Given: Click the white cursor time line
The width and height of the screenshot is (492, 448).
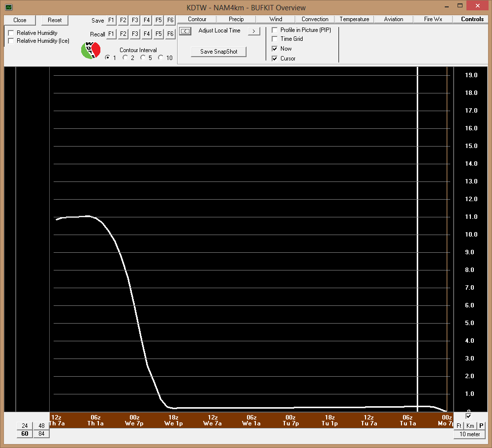Looking at the screenshot, I should point(417,239).
